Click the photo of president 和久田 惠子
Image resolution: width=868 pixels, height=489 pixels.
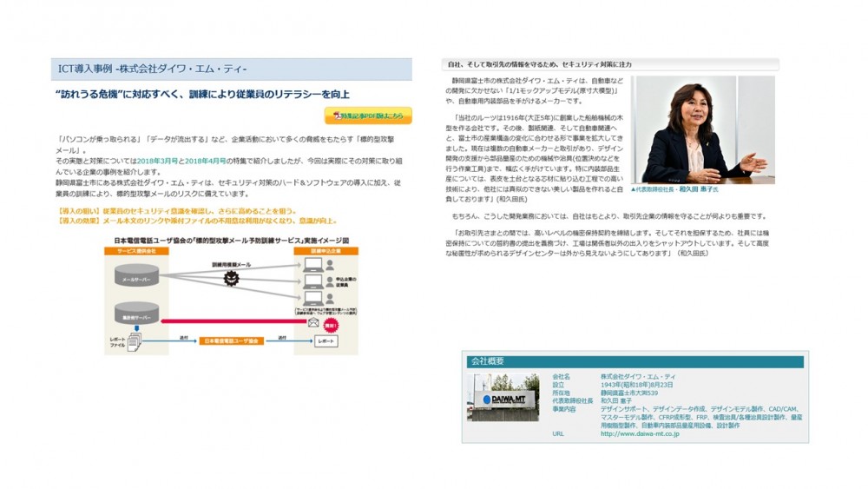coord(703,129)
